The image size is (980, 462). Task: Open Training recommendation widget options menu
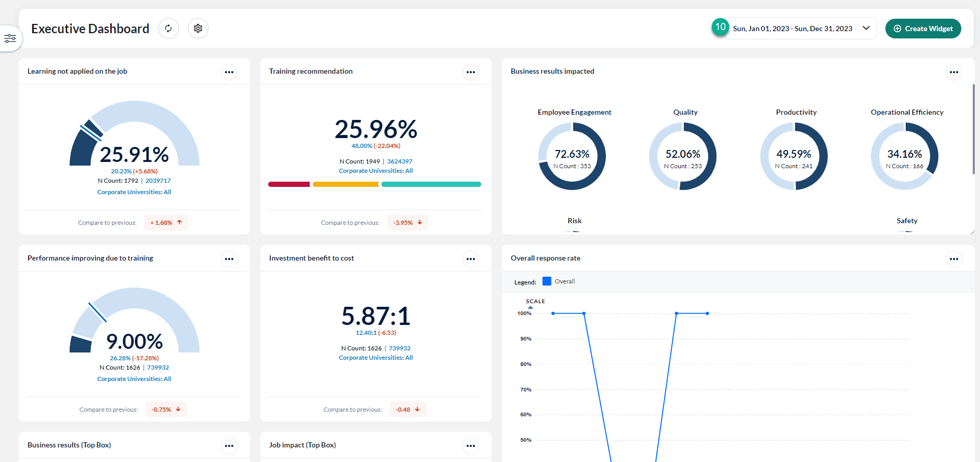pos(471,72)
